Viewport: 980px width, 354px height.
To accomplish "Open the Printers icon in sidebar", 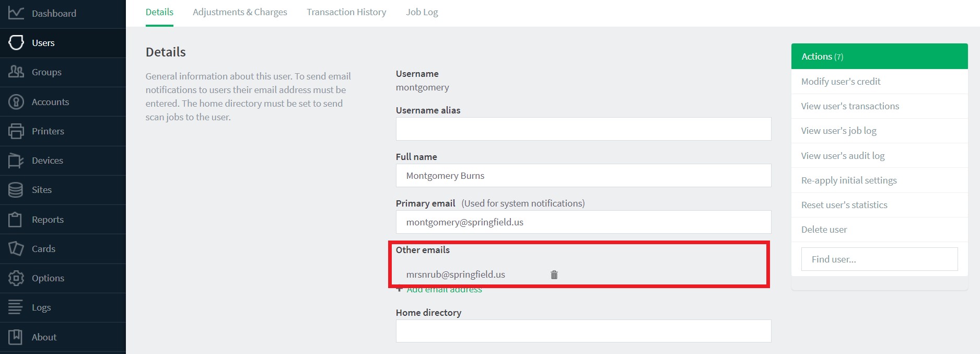I will click(16, 131).
